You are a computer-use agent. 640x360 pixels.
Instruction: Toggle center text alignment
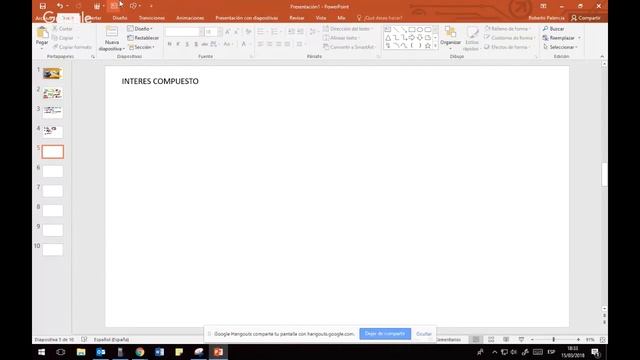click(x=269, y=44)
